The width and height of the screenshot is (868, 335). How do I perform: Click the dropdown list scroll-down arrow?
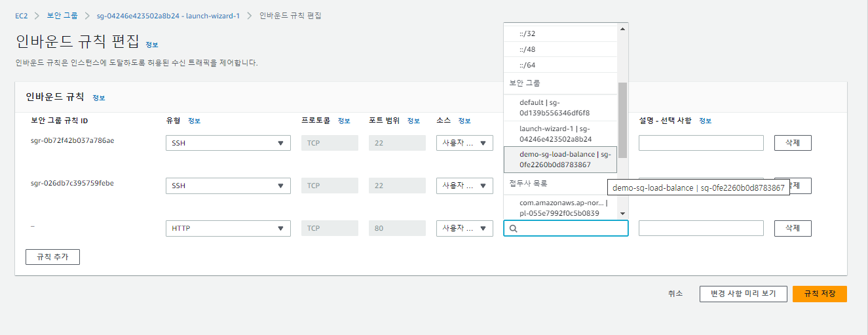pyautogui.click(x=622, y=214)
